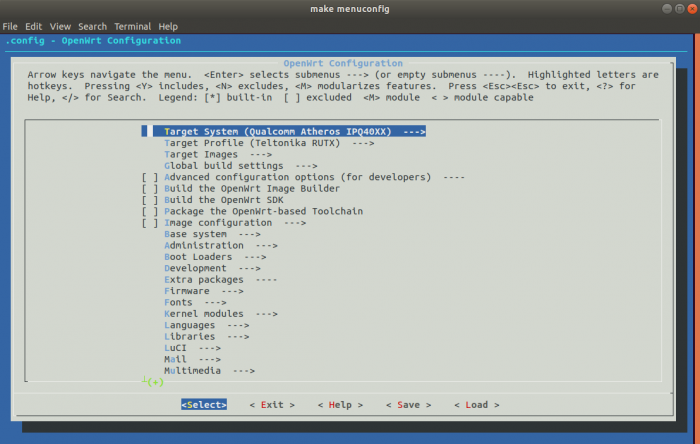
Task: Click the Load button
Action: pos(476,405)
